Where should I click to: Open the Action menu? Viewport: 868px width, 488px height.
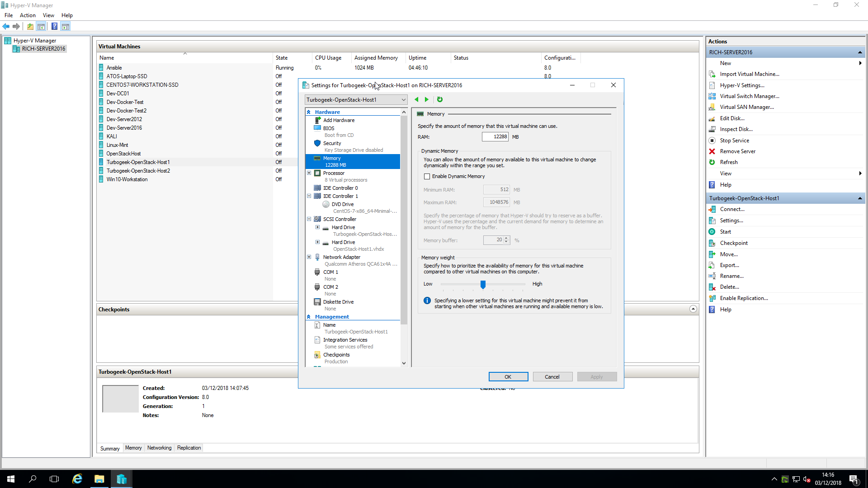(x=28, y=15)
